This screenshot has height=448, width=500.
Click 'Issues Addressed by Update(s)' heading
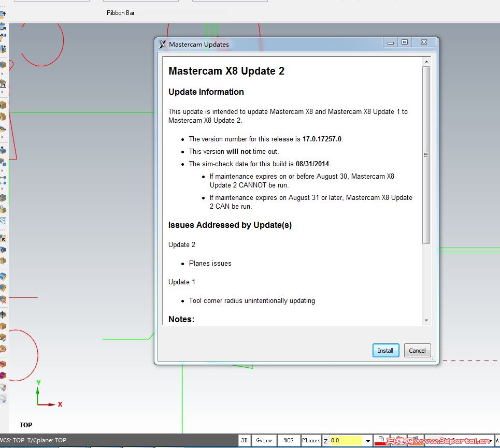(230, 225)
